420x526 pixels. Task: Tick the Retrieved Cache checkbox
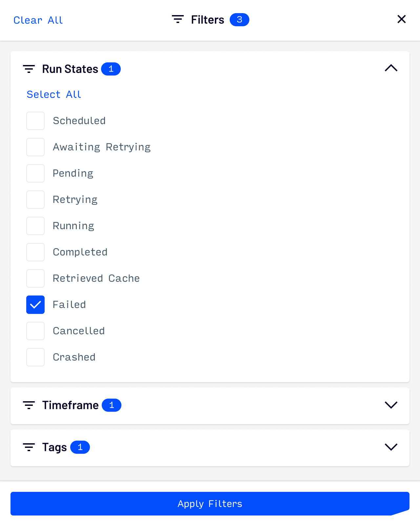(x=35, y=278)
